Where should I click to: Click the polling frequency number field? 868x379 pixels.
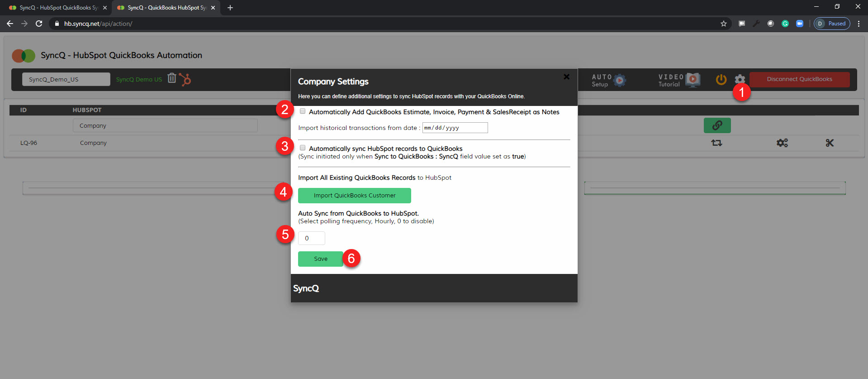(312, 238)
